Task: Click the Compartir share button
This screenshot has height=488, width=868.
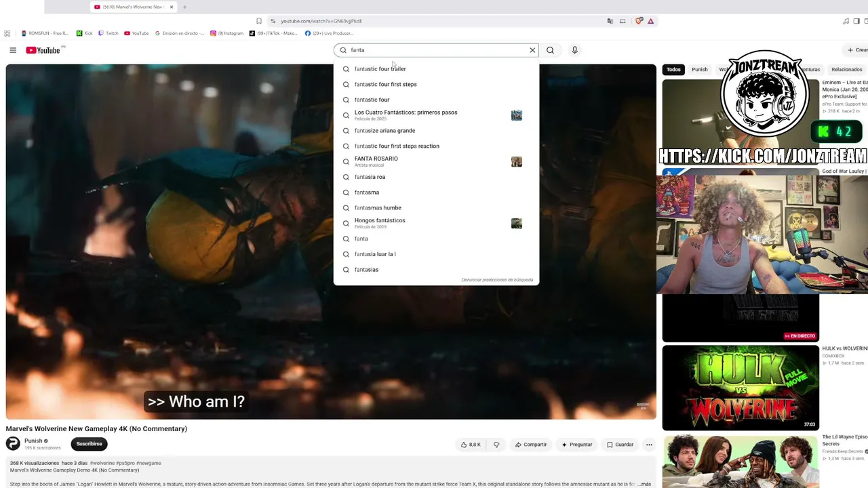Action: [x=530, y=445]
